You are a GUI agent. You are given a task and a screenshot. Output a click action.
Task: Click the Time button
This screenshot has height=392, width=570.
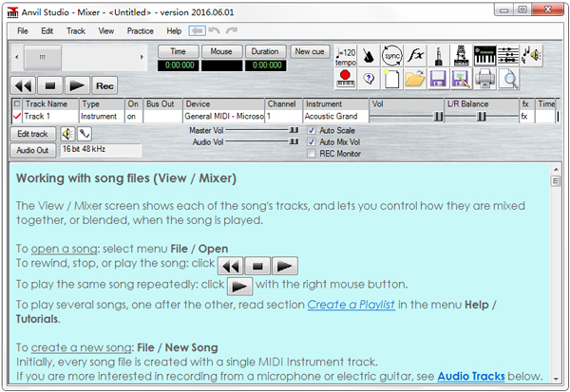(179, 51)
